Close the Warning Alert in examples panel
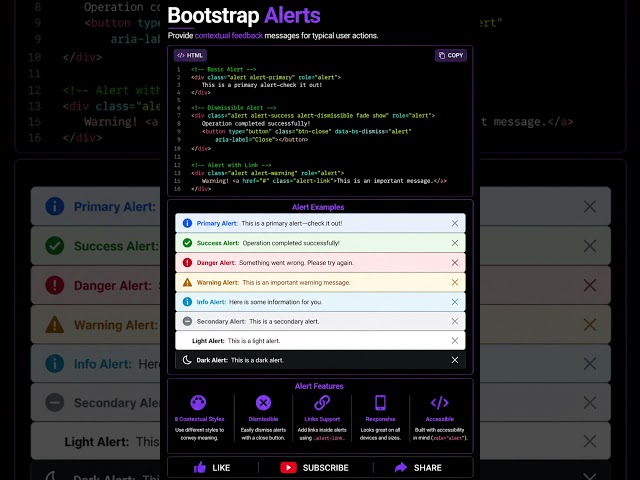 coord(455,282)
